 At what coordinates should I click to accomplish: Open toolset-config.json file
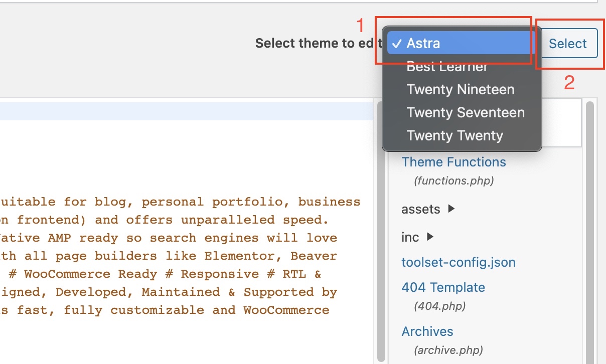459,262
